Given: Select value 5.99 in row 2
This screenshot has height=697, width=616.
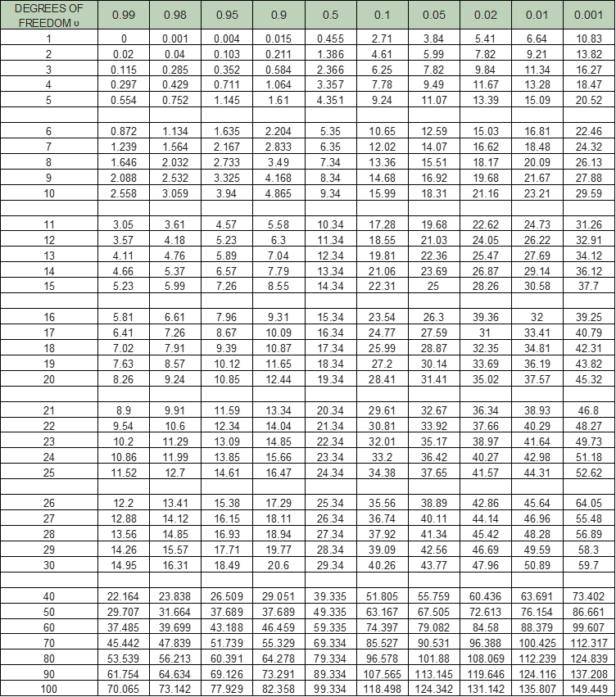Looking at the screenshot, I should coord(434,54).
